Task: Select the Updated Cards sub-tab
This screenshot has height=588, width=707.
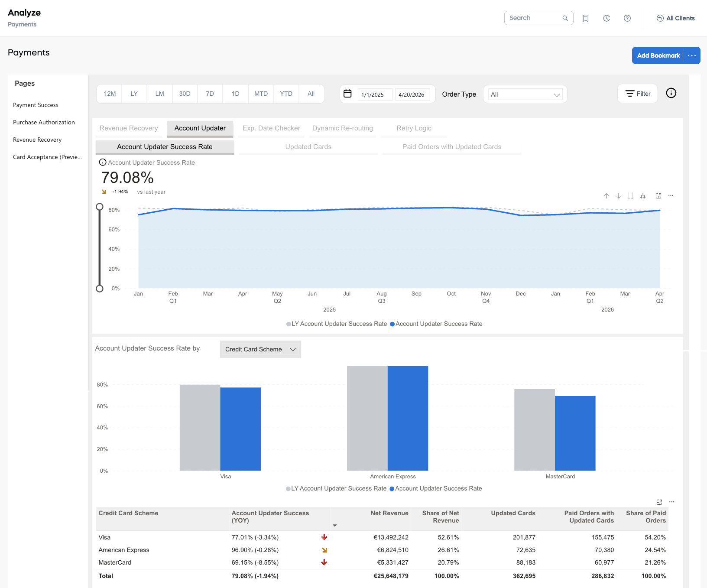Action: pos(308,147)
